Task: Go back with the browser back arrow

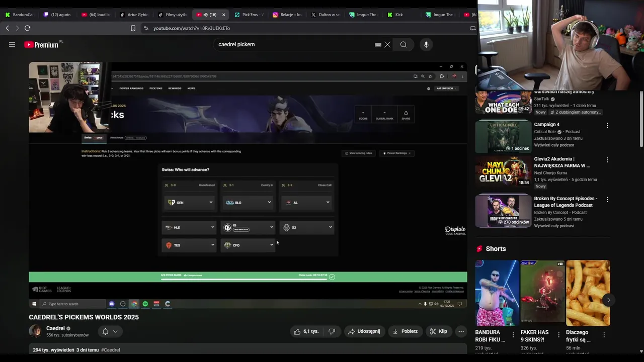Action: coord(7,28)
